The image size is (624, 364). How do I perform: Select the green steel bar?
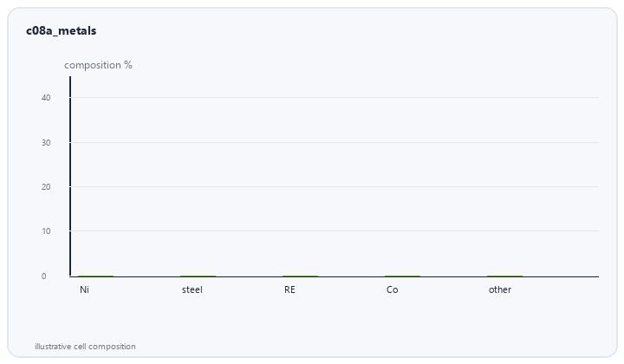point(198,276)
